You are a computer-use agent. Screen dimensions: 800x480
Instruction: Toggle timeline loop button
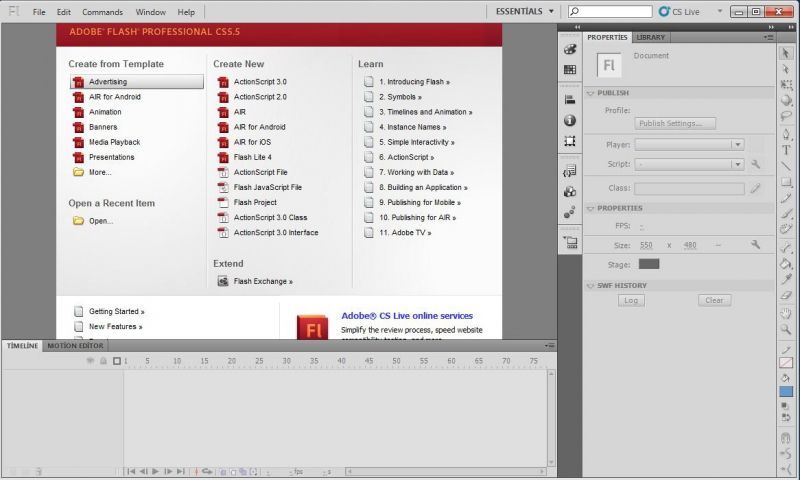click(207, 472)
